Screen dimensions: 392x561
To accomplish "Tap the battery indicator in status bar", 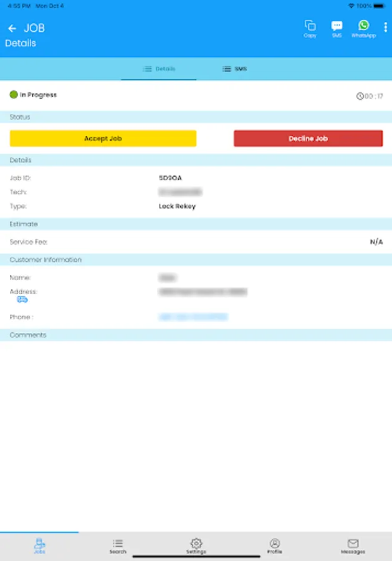I will tap(379, 6).
